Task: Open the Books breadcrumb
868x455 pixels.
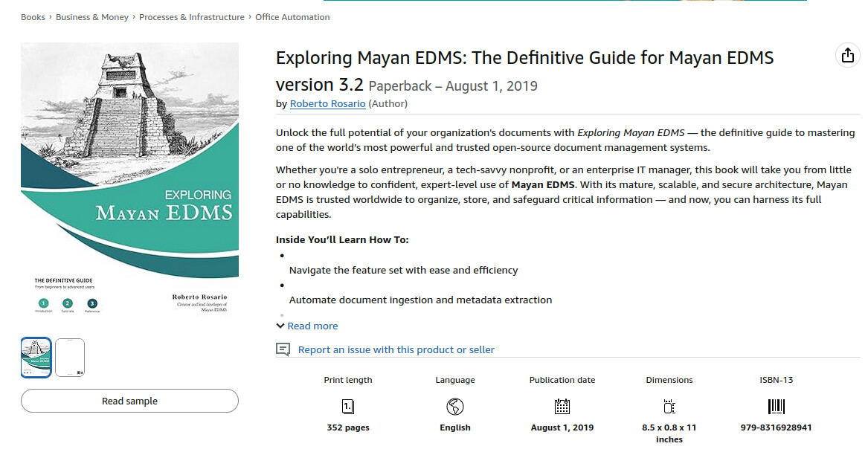Action: click(x=33, y=17)
